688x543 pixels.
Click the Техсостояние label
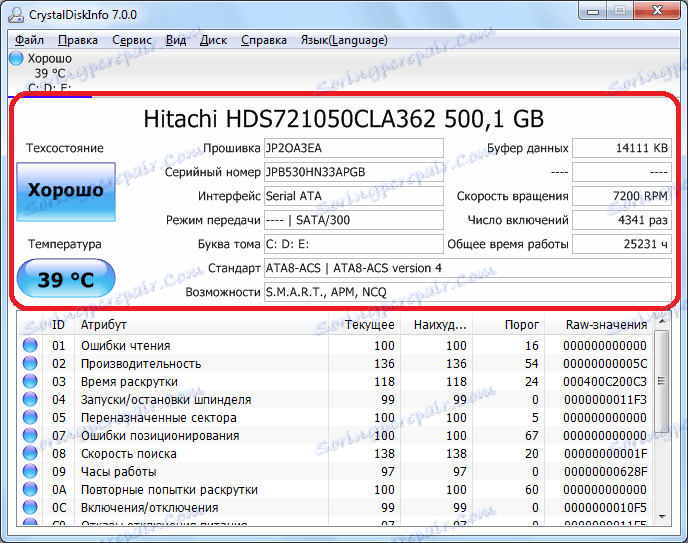tap(64, 148)
